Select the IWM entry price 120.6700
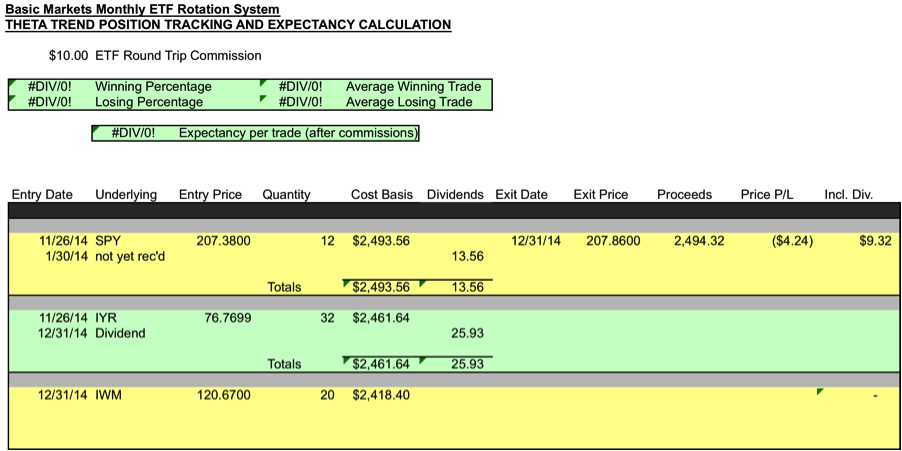This screenshot has width=902, height=451. (x=223, y=395)
